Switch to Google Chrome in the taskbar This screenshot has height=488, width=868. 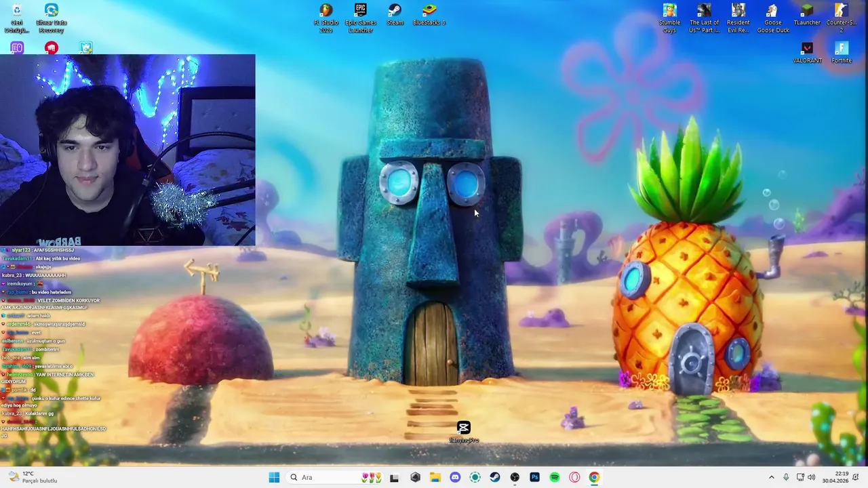(x=594, y=477)
